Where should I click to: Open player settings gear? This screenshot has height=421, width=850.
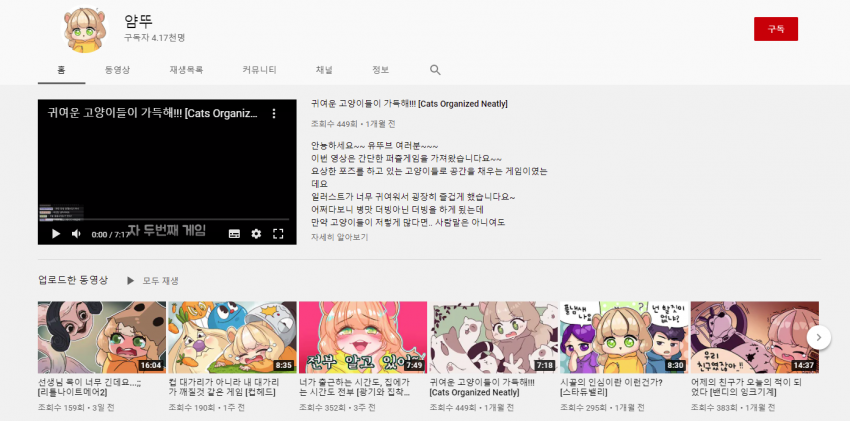pyautogui.click(x=256, y=234)
